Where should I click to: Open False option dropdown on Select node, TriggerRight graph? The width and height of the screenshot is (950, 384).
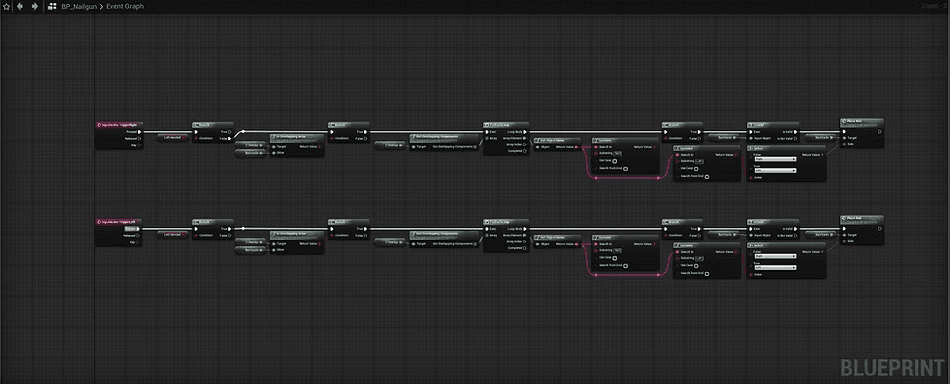[775, 159]
